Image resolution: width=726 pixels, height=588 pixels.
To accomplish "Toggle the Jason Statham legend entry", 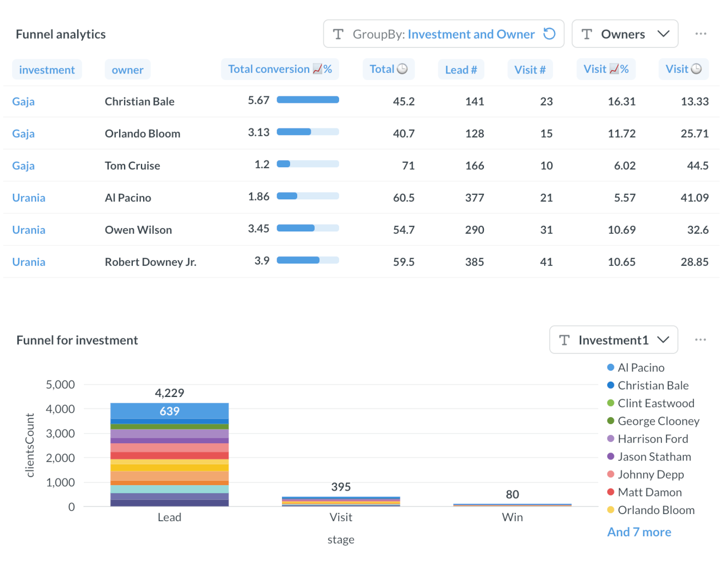I will tap(654, 457).
